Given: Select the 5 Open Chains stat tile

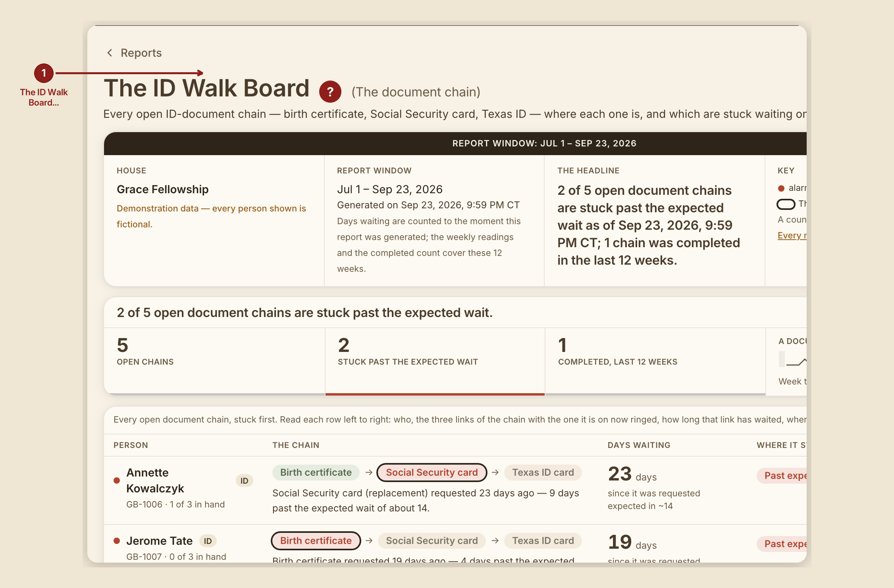Looking at the screenshot, I should click(x=214, y=361).
